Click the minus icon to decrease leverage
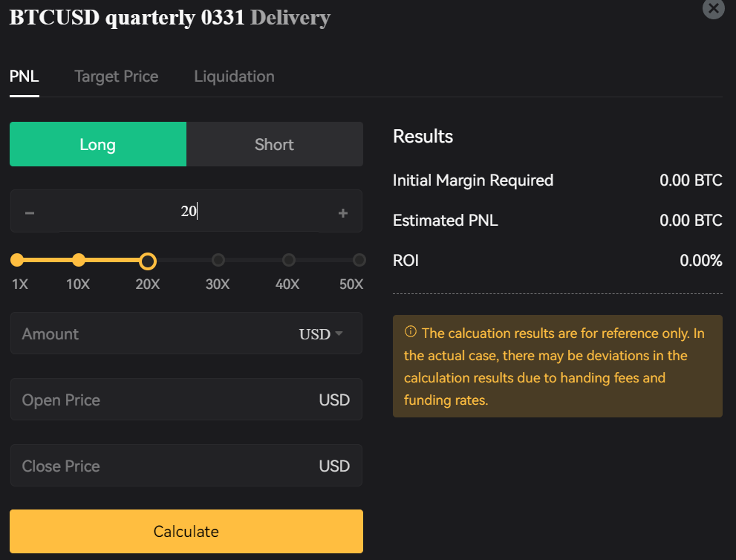 30,213
